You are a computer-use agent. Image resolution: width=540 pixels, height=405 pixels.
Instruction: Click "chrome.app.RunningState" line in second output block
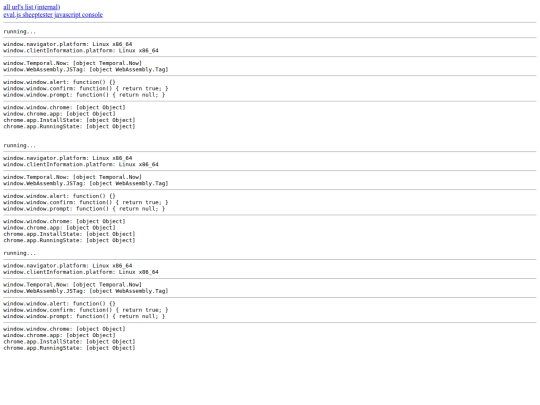point(69,240)
